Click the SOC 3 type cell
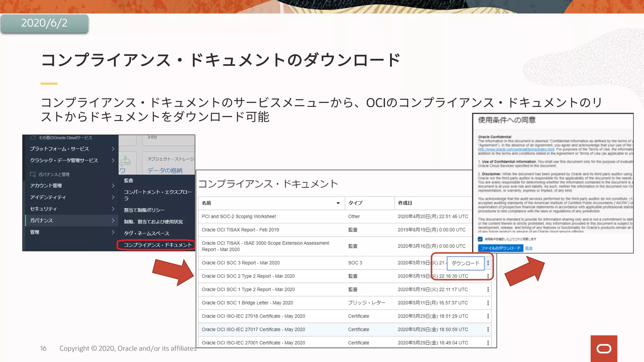Screen dimensions: 644x362 (355, 263)
